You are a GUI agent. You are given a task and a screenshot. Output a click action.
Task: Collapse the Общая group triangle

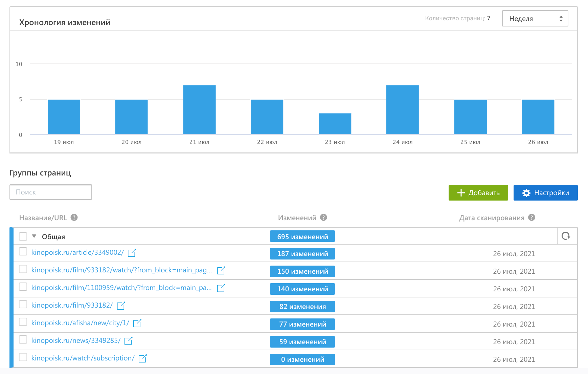pyautogui.click(x=34, y=236)
